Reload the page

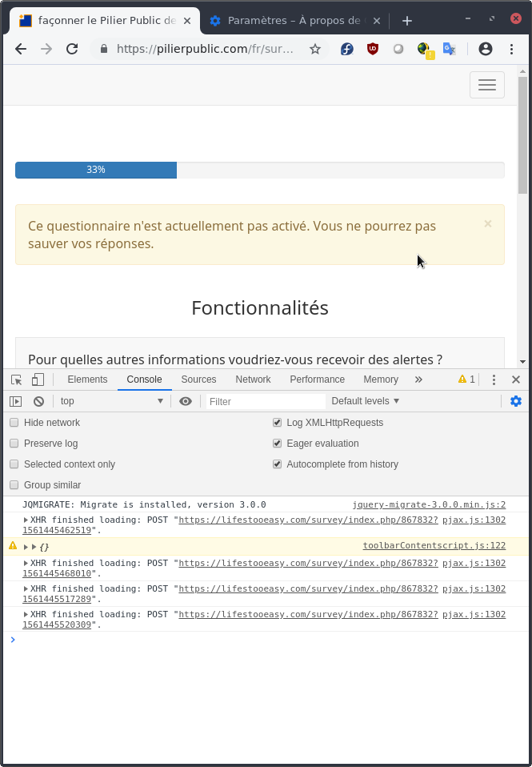click(72, 49)
